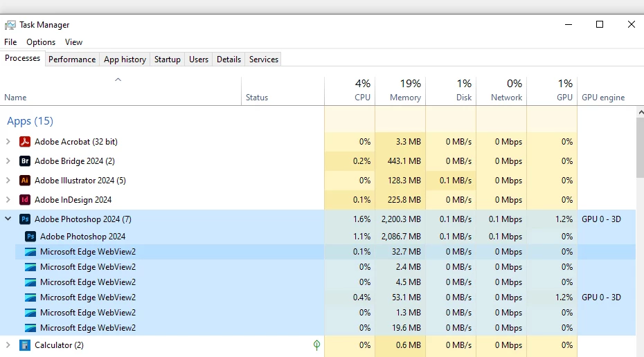Sort by the GPU column header

click(552, 91)
